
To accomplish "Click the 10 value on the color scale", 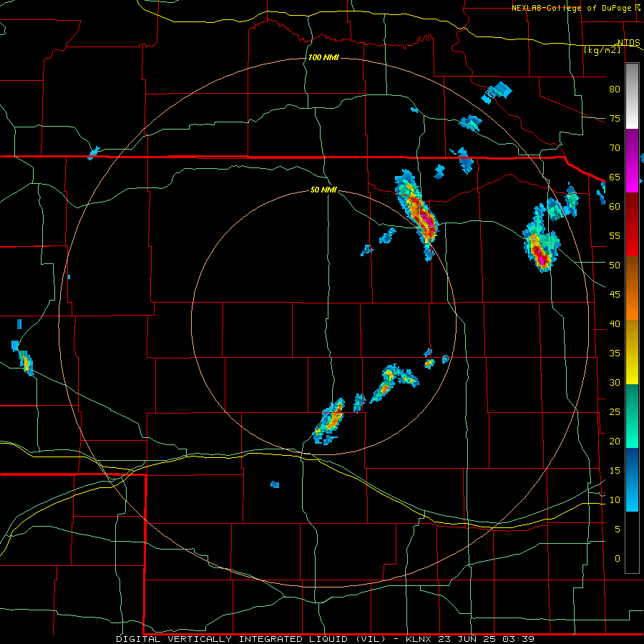I will pyautogui.click(x=615, y=500).
